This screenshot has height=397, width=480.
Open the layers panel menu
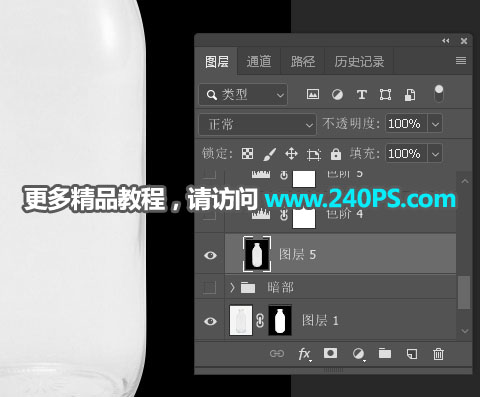(x=461, y=60)
